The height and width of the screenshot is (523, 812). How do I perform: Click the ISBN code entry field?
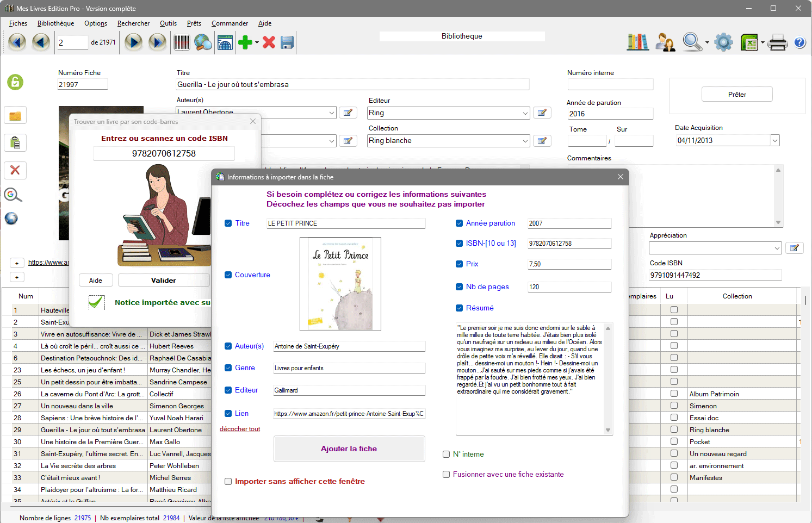[164, 153]
